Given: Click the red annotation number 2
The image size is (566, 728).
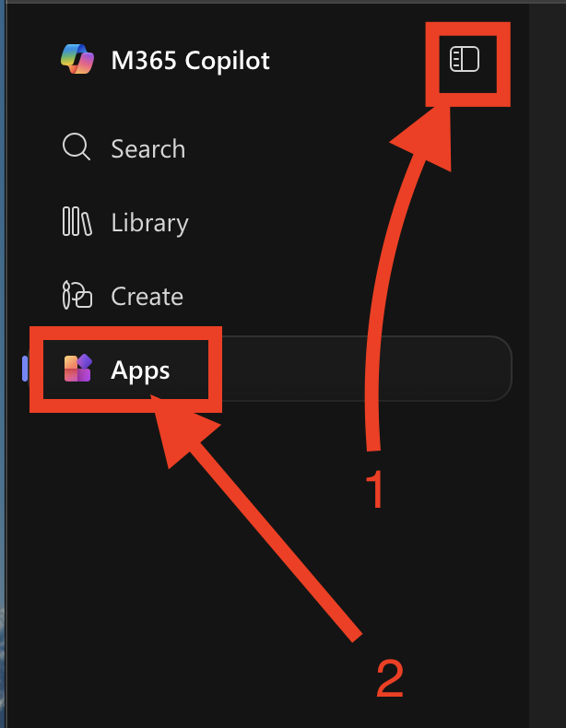Looking at the screenshot, I should coord(390,678).
